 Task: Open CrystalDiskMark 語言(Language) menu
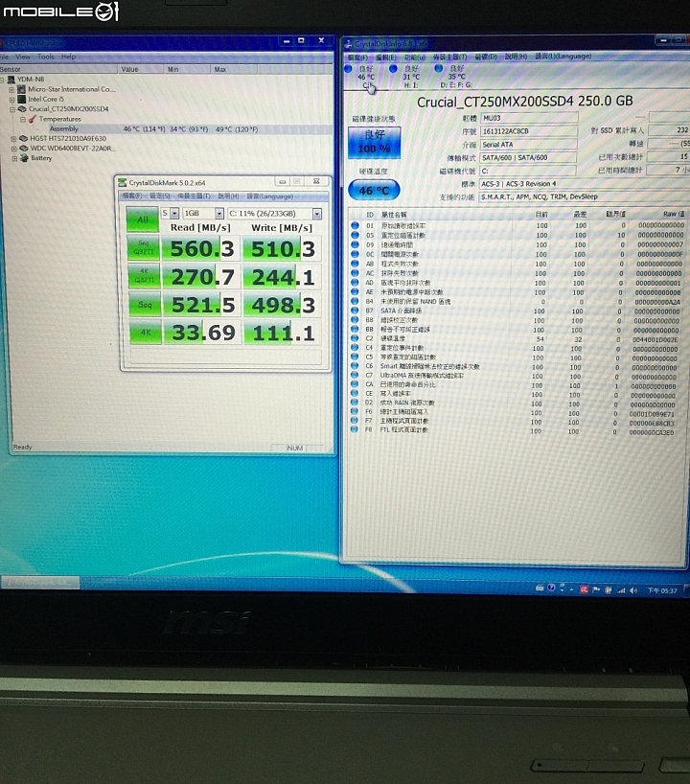pos(270,196)
